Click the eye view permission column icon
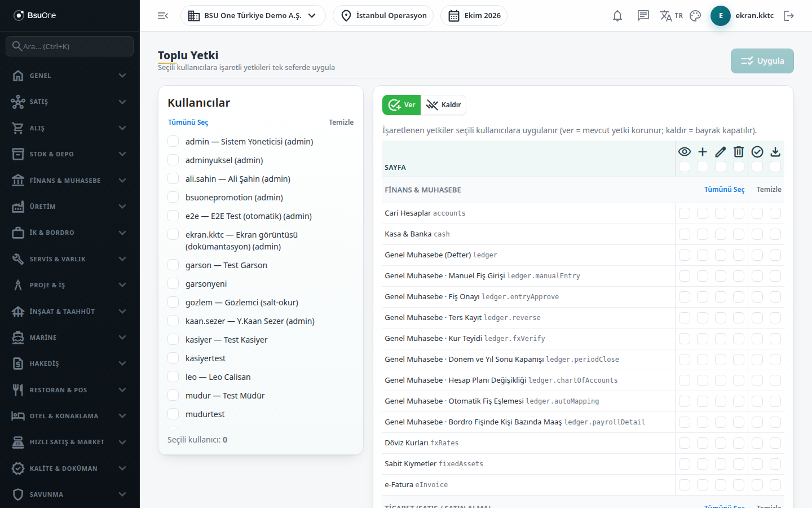The image size is (812, 508). click(x=685, y=152)
